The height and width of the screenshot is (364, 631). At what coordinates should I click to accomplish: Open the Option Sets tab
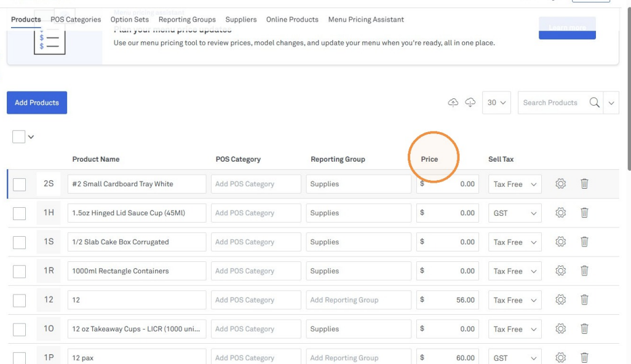[x=130, y=19]
